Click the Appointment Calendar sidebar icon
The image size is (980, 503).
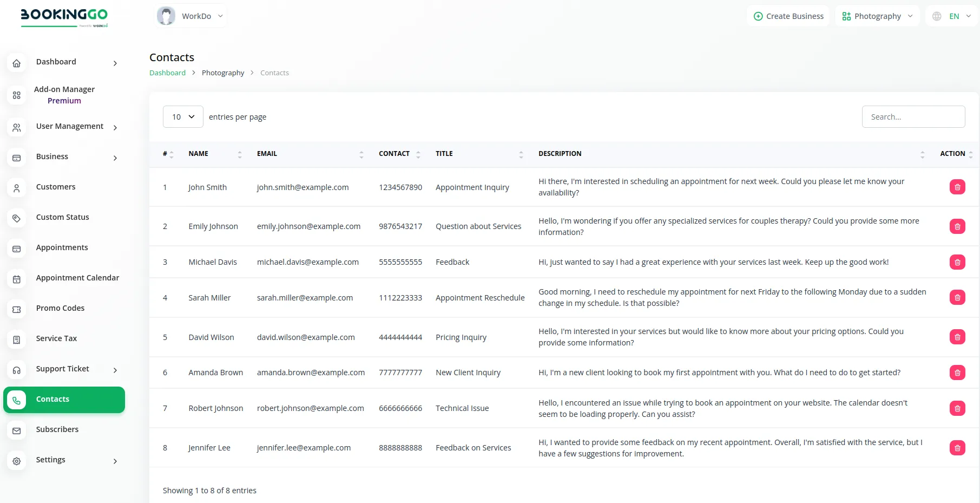pos(17,279)
